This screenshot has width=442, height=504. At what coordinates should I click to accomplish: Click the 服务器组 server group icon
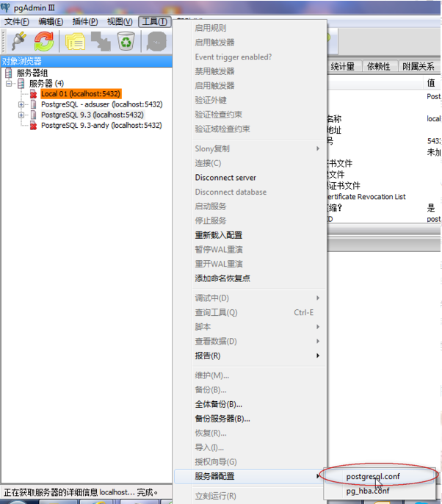9,73
